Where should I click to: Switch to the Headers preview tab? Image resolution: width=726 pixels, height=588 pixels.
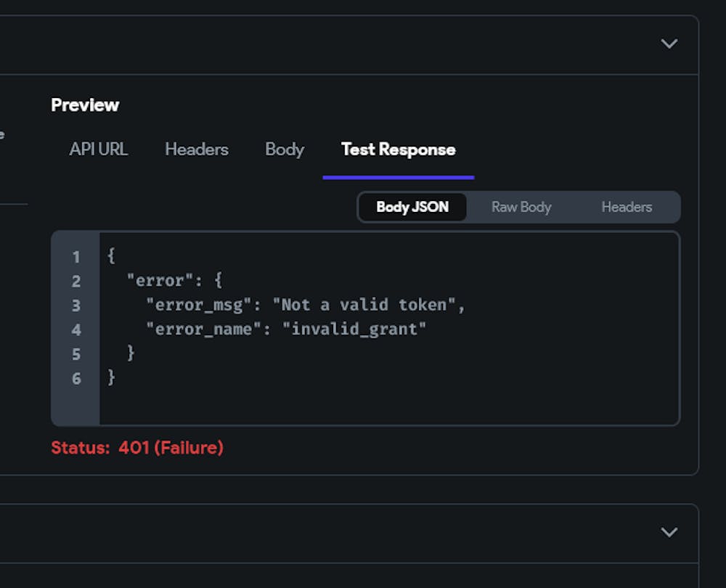pyautogui.click(x=196, y=150)
